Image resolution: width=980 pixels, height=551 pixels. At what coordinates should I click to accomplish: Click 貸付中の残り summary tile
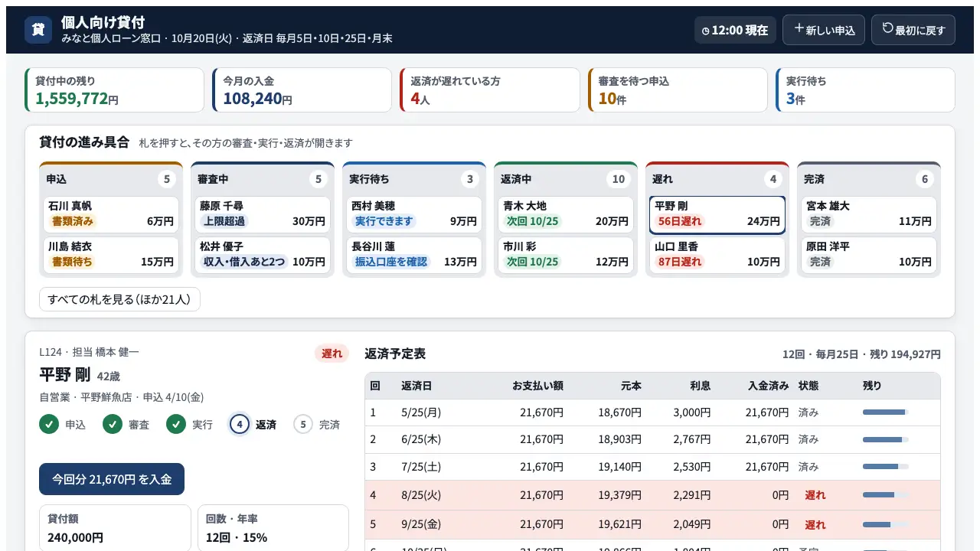click(115, 90)
